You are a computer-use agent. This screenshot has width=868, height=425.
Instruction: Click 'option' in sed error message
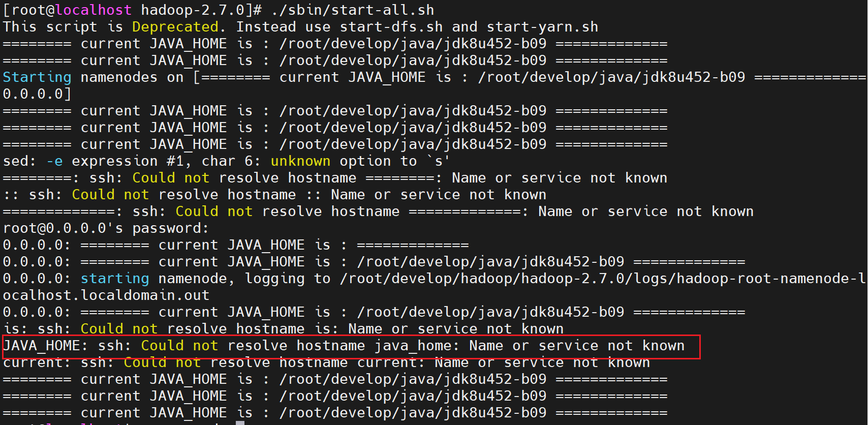pyautogui.click(x=365, y=161)
